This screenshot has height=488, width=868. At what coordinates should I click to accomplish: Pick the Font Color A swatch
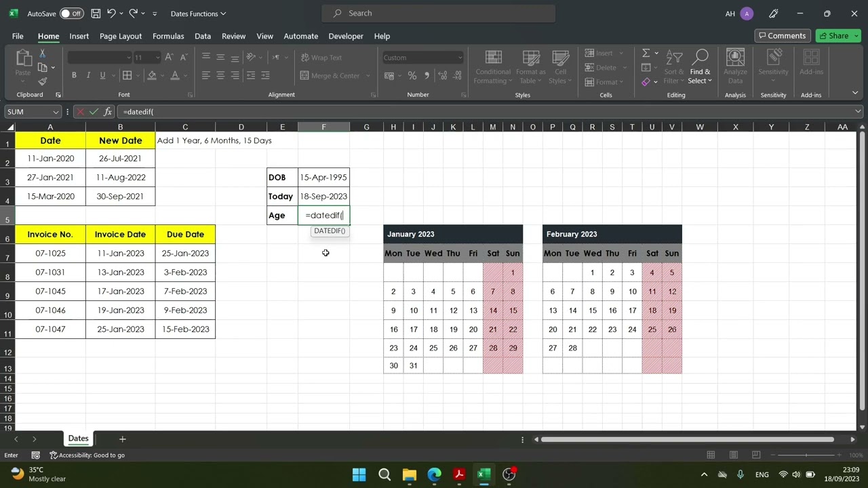(x=175, y=75)
